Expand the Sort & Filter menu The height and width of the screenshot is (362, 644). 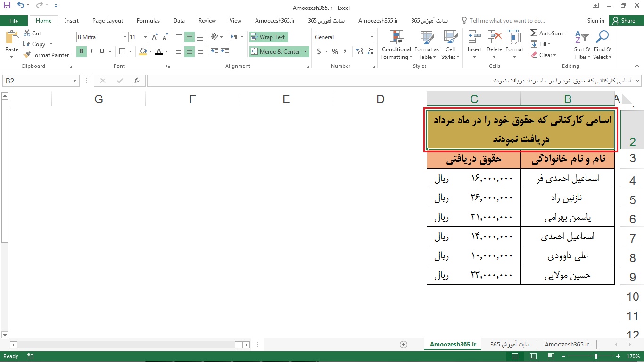[x=582, y=45]
